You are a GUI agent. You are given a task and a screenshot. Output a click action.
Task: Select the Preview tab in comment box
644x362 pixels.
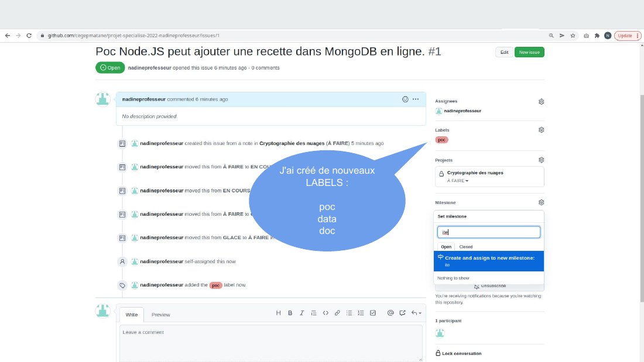click(160, 315)
